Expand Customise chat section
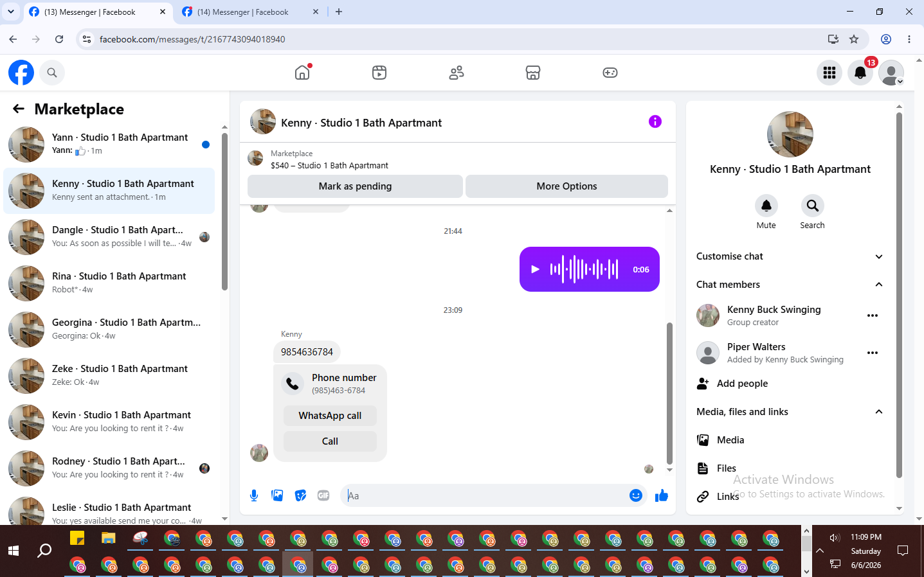Screen dimensions: 924x577 pyautogui.click(x=790, y=256)
